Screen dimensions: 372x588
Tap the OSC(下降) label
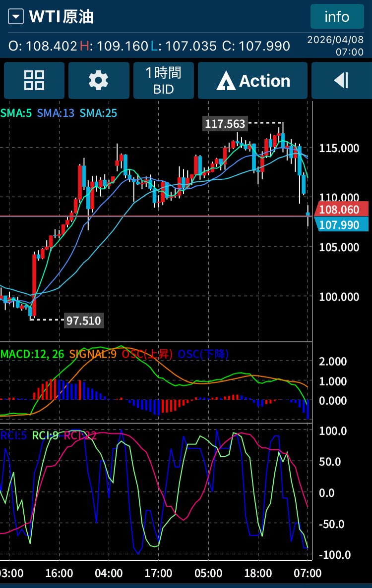203,354
